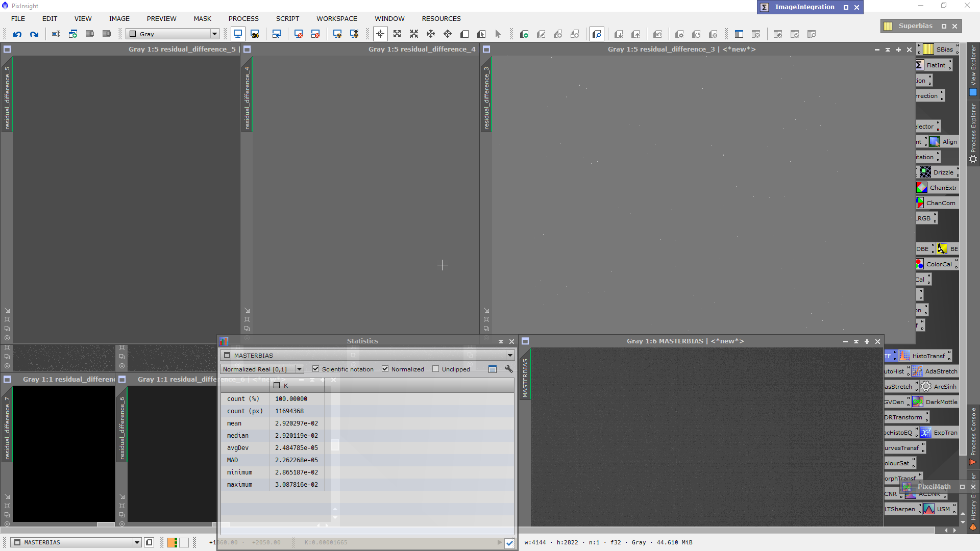Click the Undo arrow in the toolbar
Image resolution: width=980 pixels, height=551 pixels.
[17, 34]
